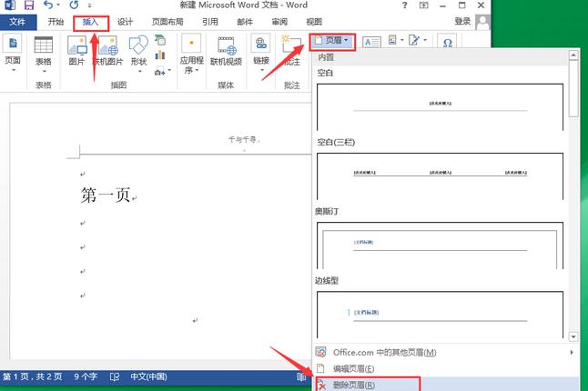Open the 页面 pages dropdown
Viewport: 588px width, 391px height.
coord(13,53)
